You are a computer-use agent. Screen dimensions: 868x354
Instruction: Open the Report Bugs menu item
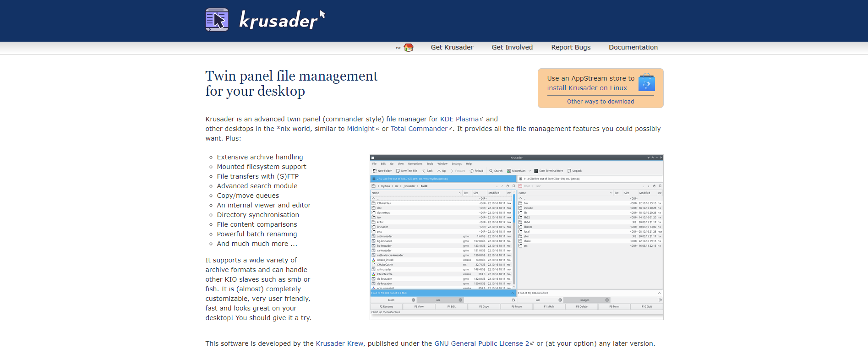(571, 47)
